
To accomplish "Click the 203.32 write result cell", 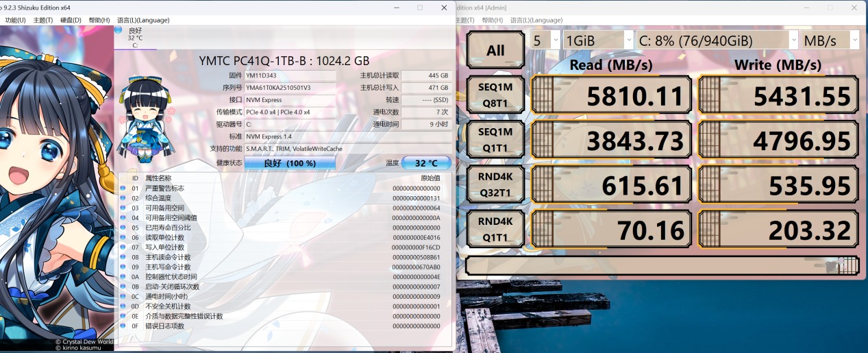I will 778,229.
